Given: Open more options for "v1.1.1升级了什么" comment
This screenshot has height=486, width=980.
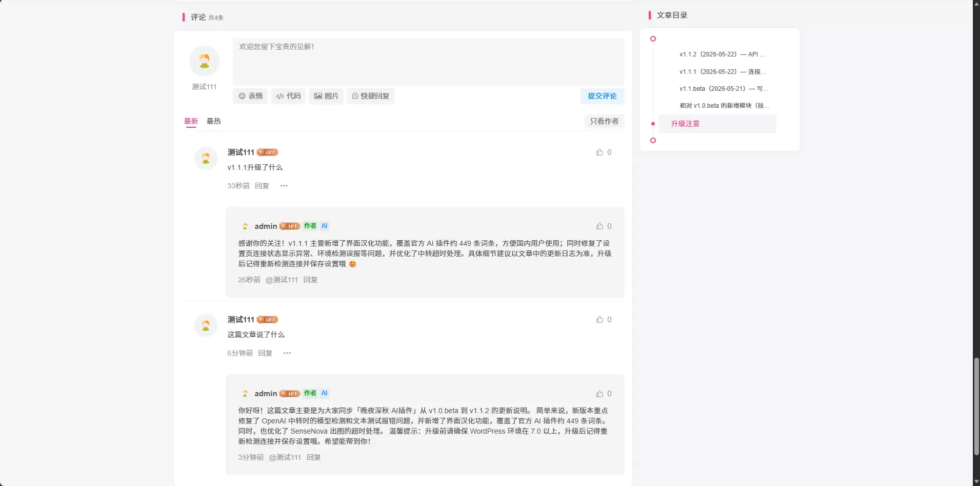Looking at the screenshot, I should tap(284, 186).
